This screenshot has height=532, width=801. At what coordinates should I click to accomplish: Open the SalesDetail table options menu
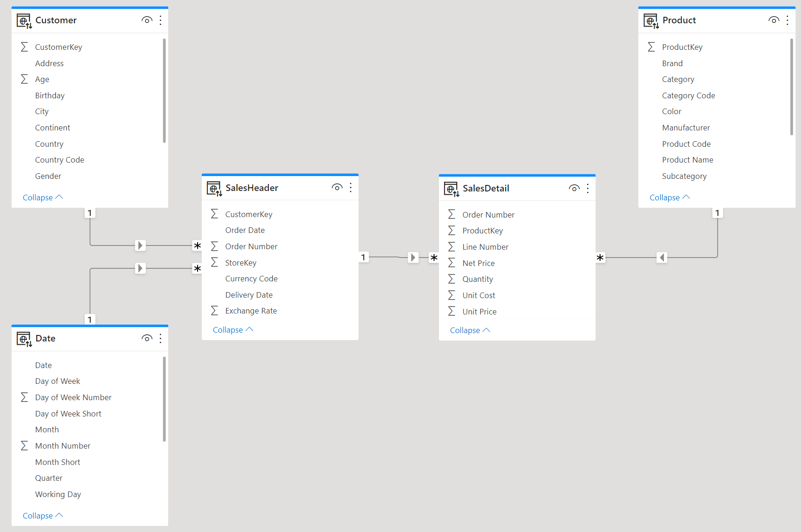pos(587,188)
